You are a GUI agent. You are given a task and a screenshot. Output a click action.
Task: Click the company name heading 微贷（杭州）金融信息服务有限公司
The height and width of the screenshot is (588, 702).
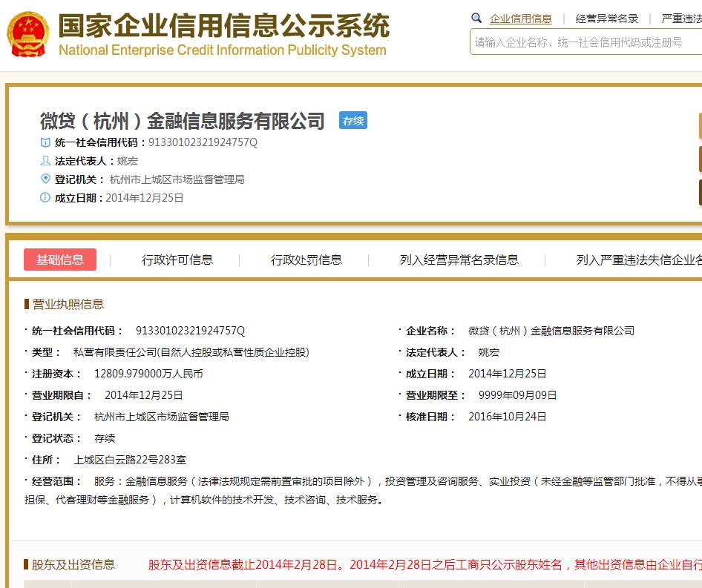(183, 121)
